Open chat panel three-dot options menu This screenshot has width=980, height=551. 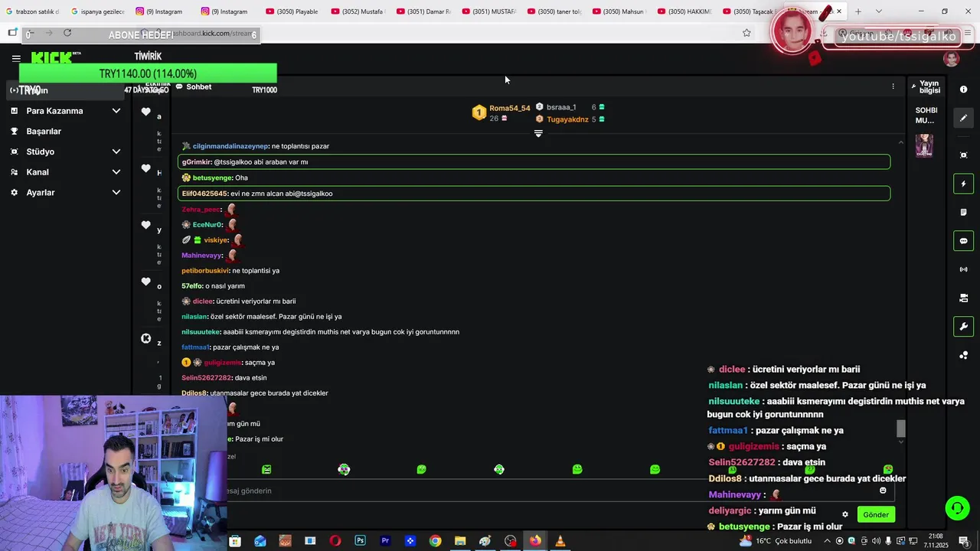point(893,86)
